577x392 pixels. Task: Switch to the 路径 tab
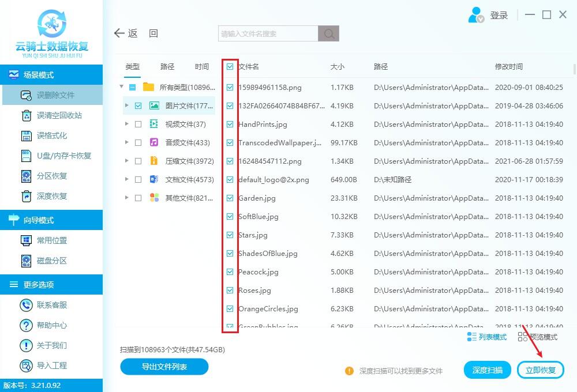pyautogui.click(x=167, y=66)
